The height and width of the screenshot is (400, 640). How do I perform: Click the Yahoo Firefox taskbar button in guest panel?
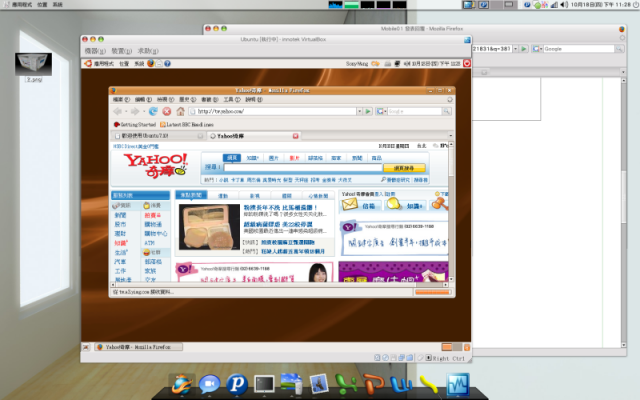(139, 347)
